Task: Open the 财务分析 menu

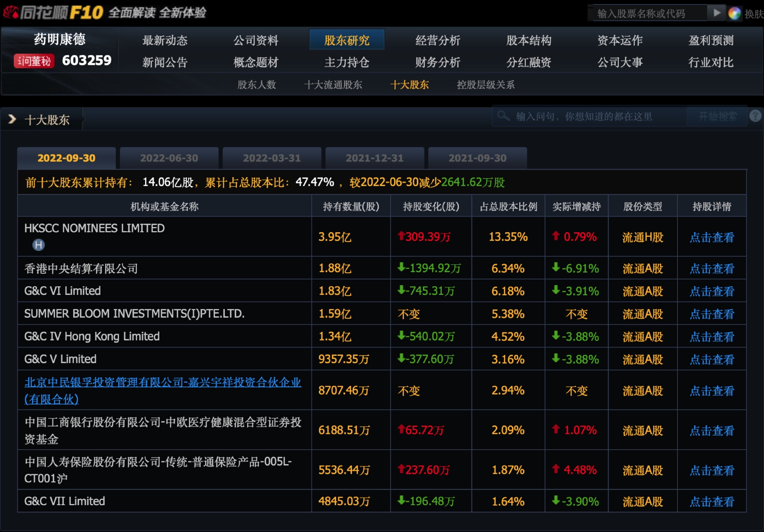Action: click(438, 62)
